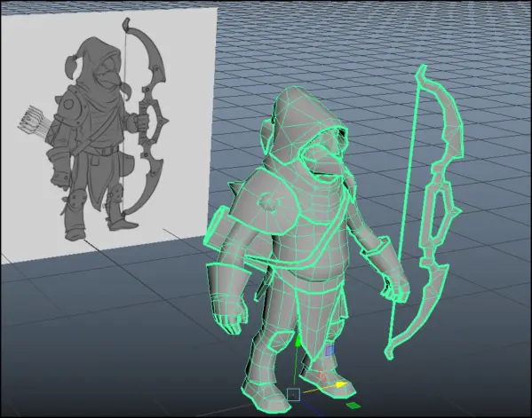Image resolution: width=532 pixels, height=418 pixels.
Task: Click the center square of the move manipulator
Action: pos(293,395)
